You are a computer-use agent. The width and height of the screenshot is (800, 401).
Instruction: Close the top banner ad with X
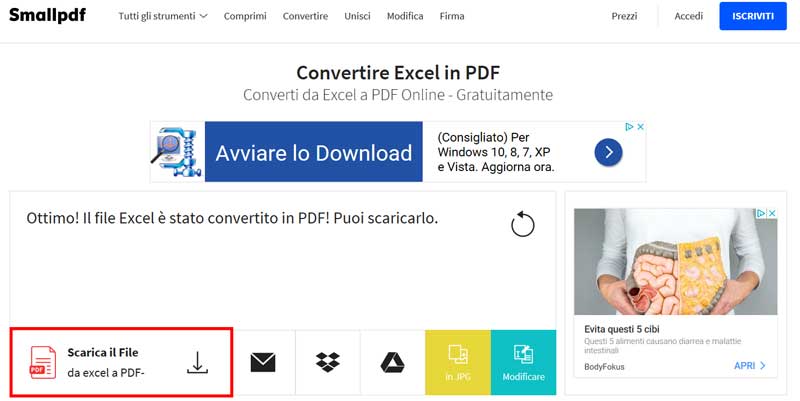pos(640,127)
